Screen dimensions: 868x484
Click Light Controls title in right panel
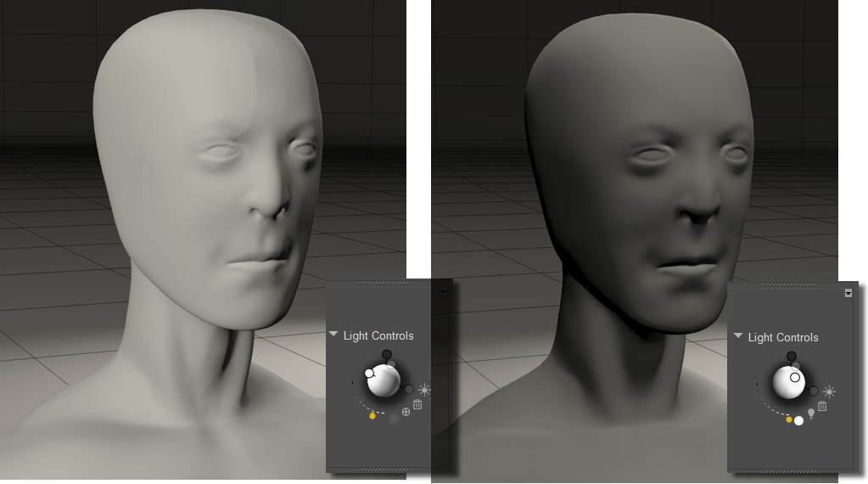[x=783, y=337]
